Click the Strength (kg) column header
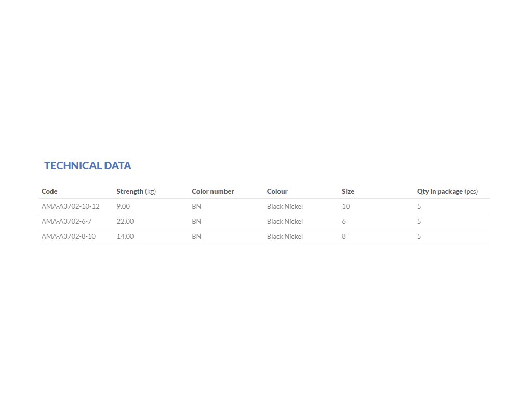 coord(136,191)
